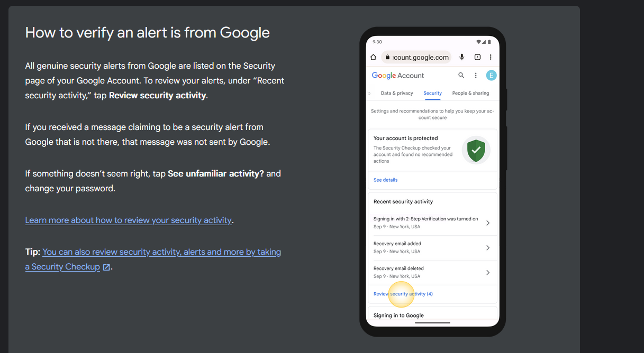Expand the Recovery email added chevron
Viewport: 644px width, 353px height.
(x=488, y=248)
